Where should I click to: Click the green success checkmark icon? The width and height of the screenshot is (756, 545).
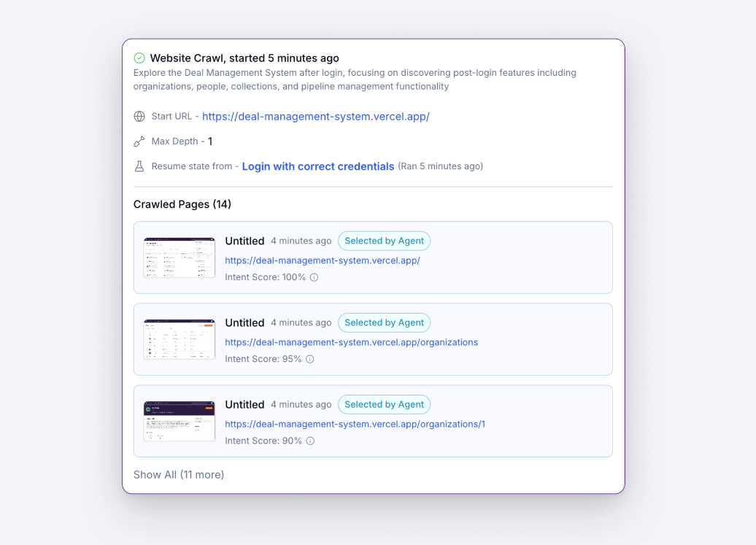coord(139,58)
